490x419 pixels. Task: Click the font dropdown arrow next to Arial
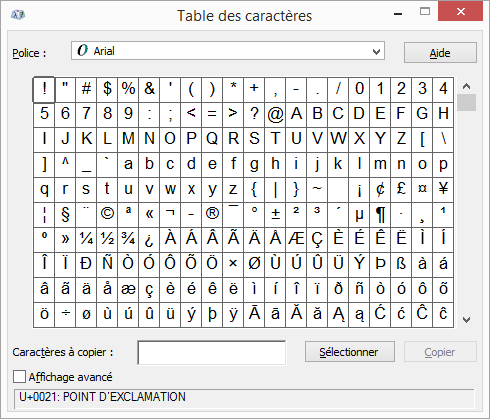(x=376, y=52)
